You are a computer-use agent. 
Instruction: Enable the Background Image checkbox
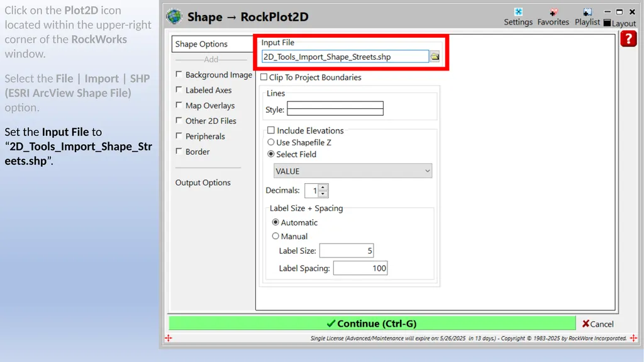click(x=179, y=74)
